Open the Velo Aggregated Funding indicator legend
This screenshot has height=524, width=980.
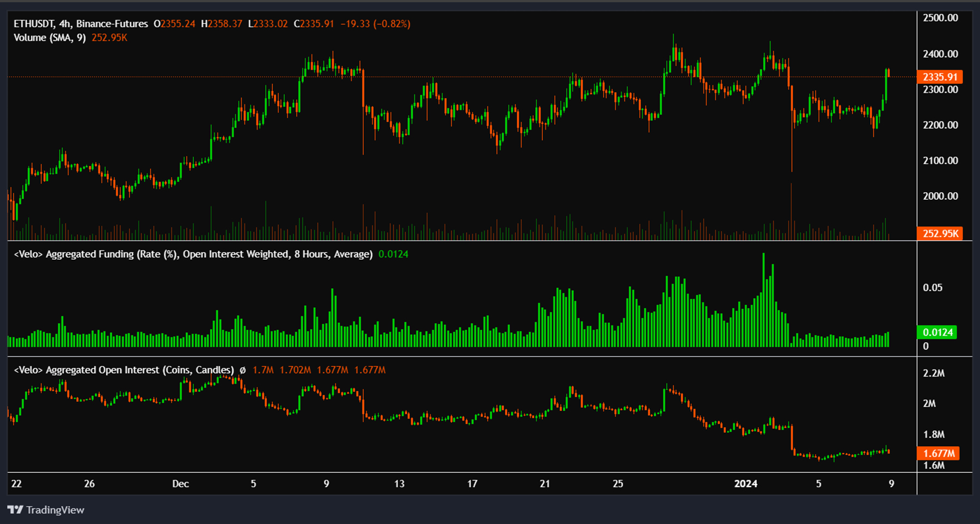[193, 254]
